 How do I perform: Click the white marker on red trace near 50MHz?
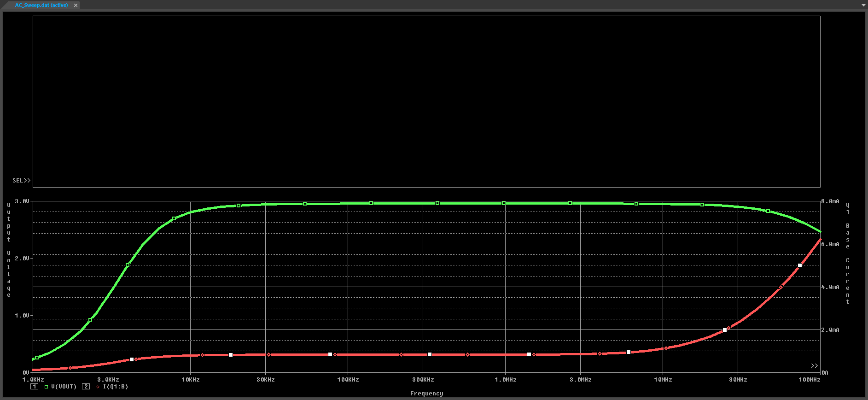pyautogui.click(x=800, y=265)
